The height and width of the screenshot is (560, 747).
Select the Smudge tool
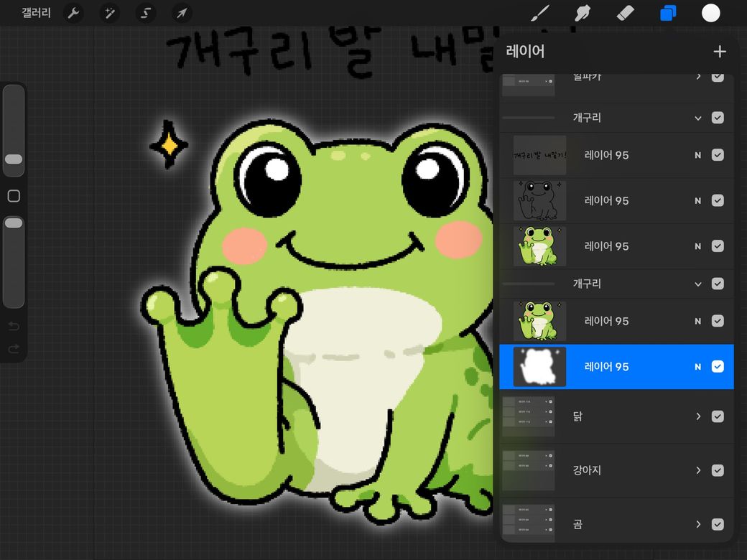[583, 13]
